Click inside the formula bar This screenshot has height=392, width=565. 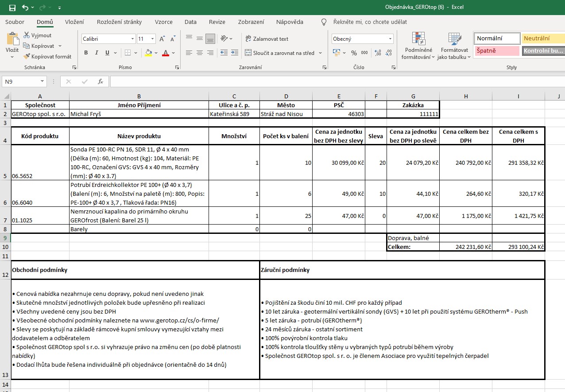pos(337,82)
